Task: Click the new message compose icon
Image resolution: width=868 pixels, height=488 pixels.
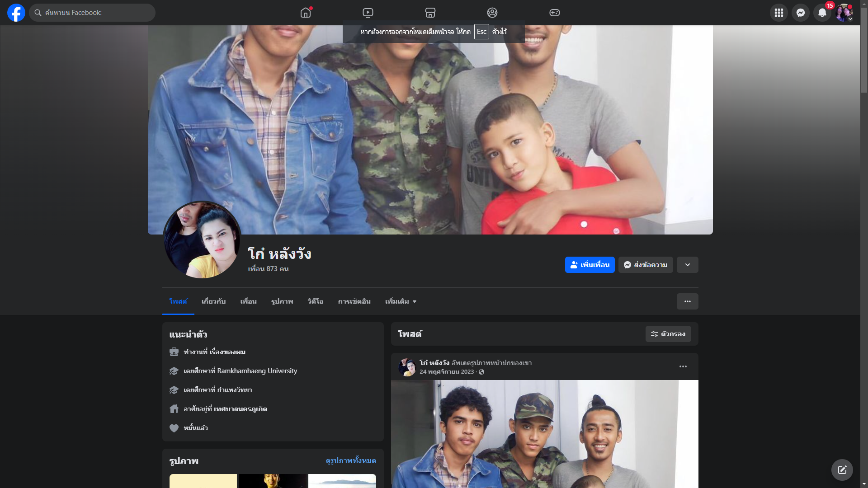Action: (842, 470)
